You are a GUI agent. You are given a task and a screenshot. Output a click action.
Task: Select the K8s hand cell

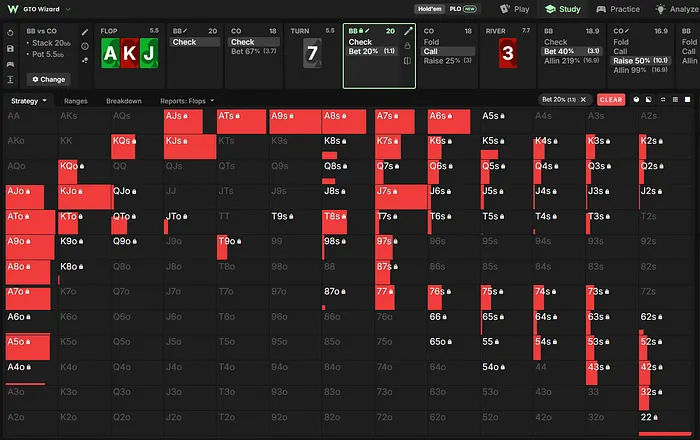pos(347,146)
